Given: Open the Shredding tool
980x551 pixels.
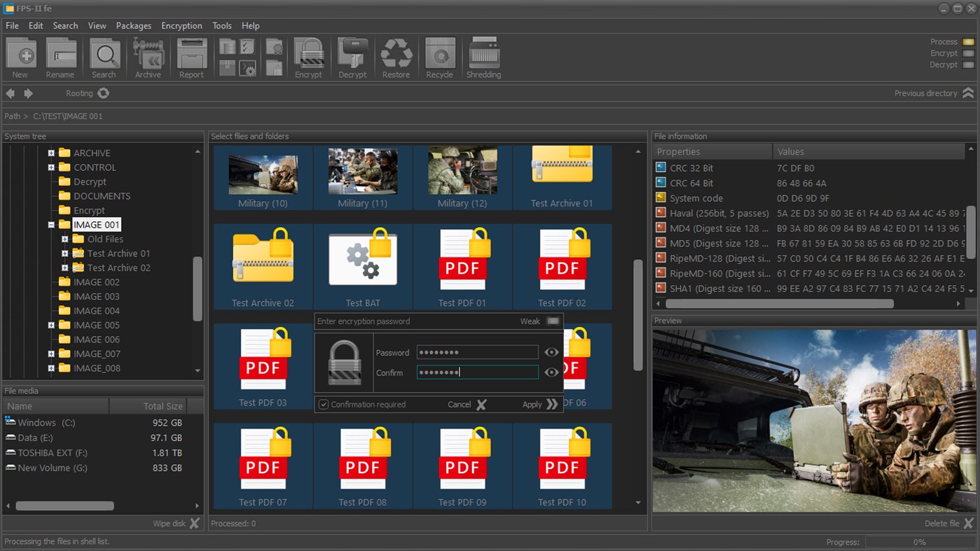Looking at the screenshot, I should coord(483,56).
